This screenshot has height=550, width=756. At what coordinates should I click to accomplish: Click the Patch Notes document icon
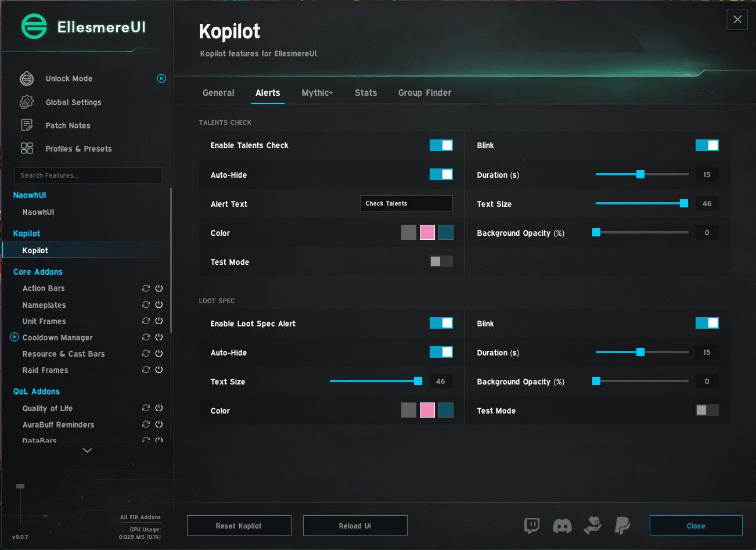(x=27, y=125)
